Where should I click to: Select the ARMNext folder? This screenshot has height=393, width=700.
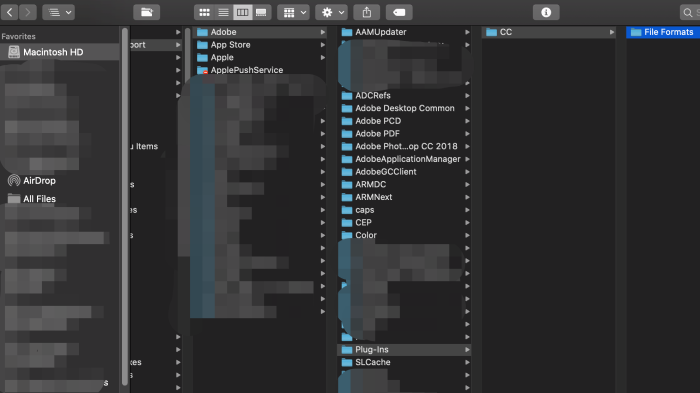tap(405, 197)
